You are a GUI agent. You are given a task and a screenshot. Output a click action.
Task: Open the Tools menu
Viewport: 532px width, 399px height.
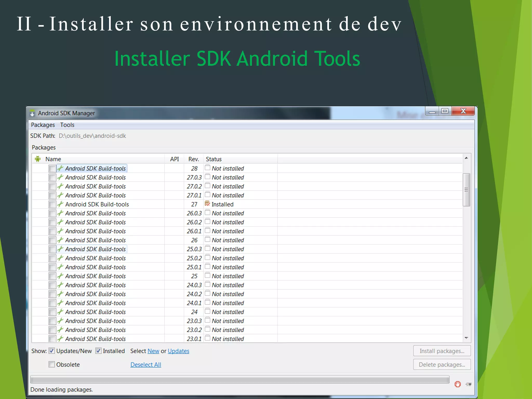67,125
